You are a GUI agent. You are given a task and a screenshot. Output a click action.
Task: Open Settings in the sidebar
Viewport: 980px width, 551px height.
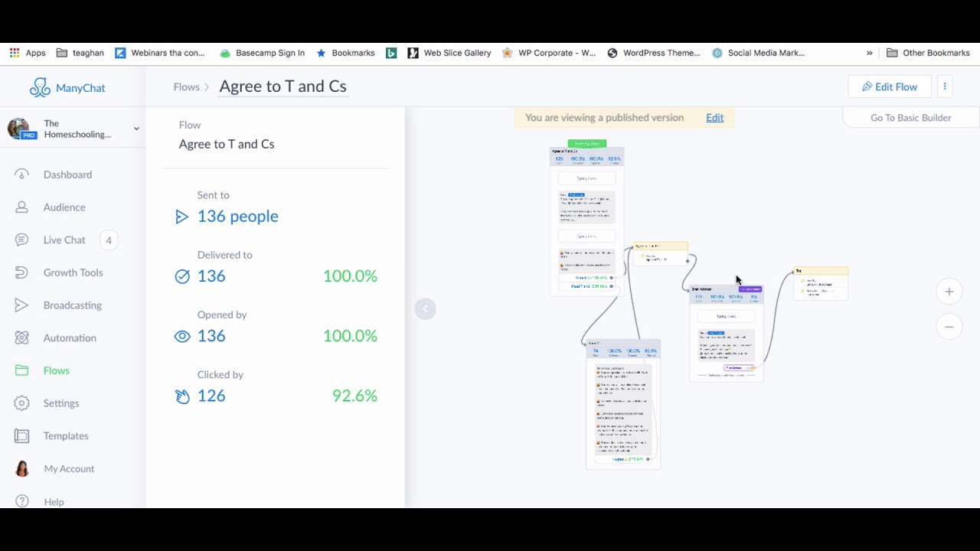point(61,403)
